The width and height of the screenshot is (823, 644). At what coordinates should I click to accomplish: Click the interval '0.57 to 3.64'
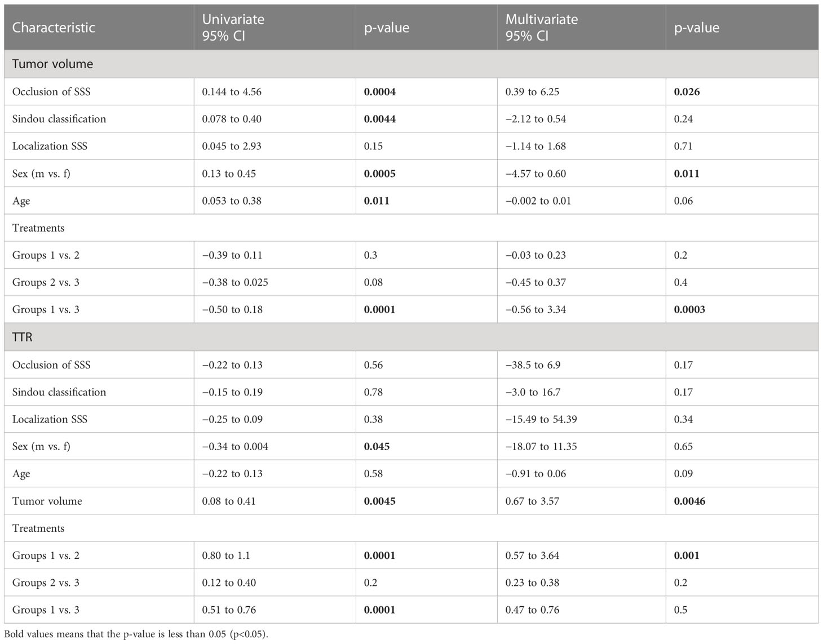click(532, 556)
